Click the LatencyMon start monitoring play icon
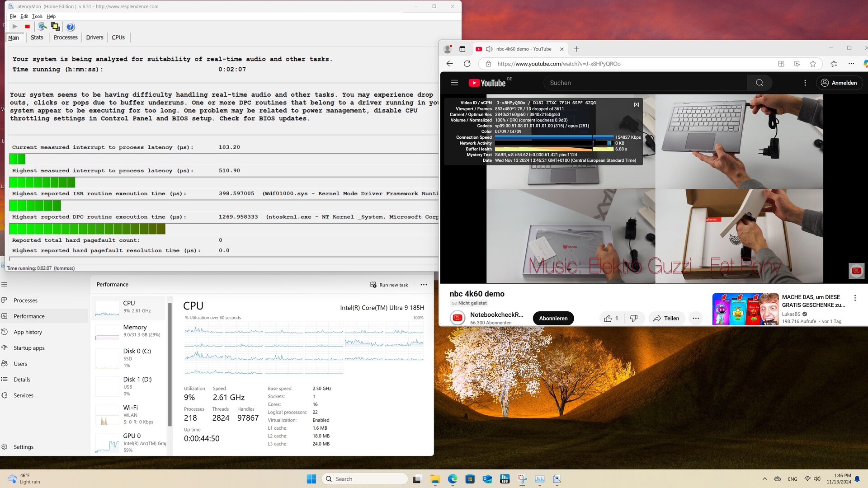The height and width of the screenshot is (488, 868). click(x=14, y=27)
